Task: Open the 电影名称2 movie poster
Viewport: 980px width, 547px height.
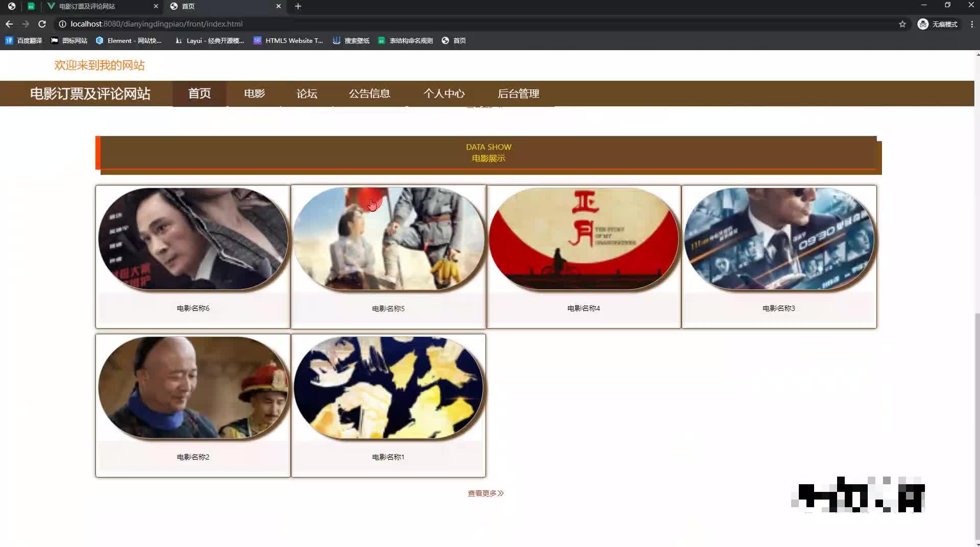Action: click(193, 388)
